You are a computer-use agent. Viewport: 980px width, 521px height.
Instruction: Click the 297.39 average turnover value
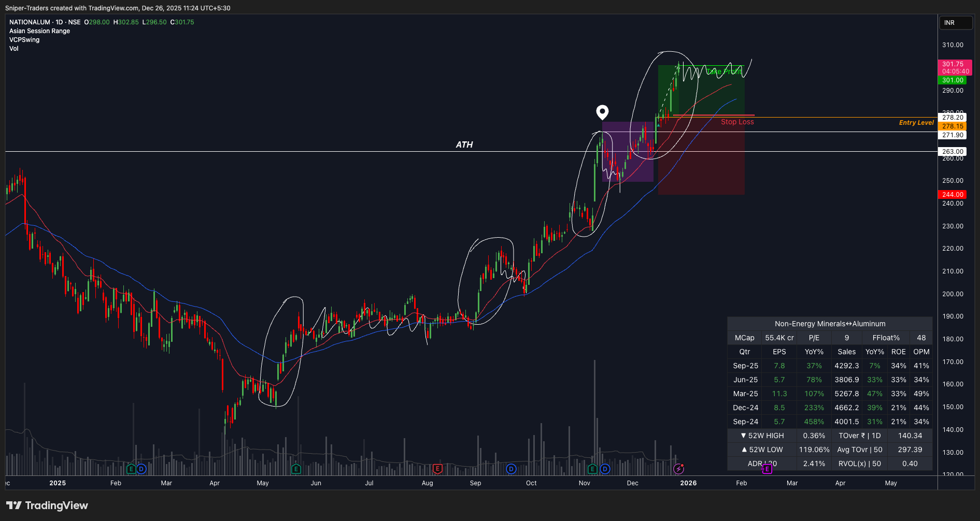click(910, 450)
